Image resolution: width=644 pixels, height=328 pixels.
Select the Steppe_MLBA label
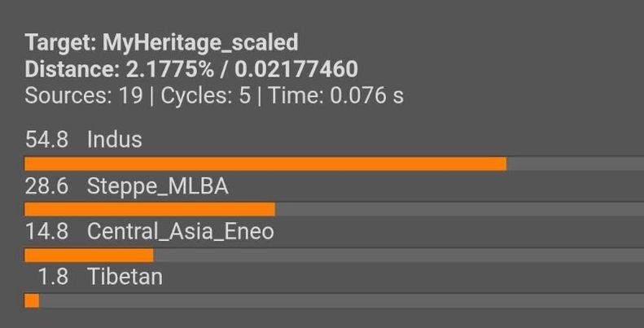tap(158, 186)
